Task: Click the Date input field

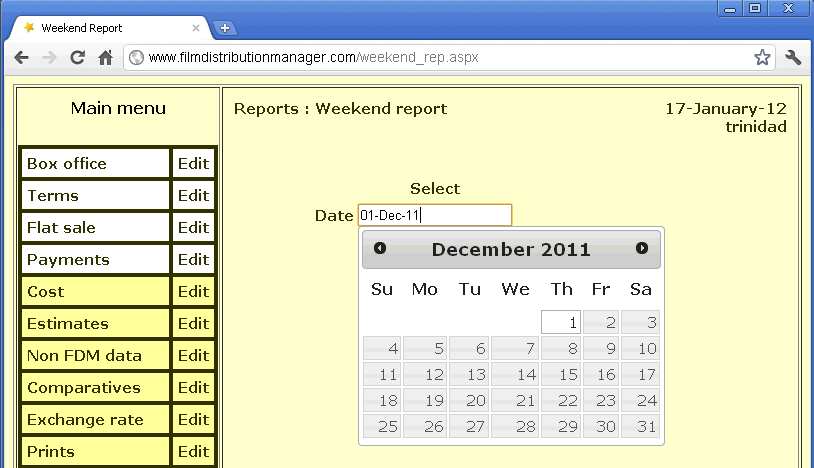Action: 434,215
